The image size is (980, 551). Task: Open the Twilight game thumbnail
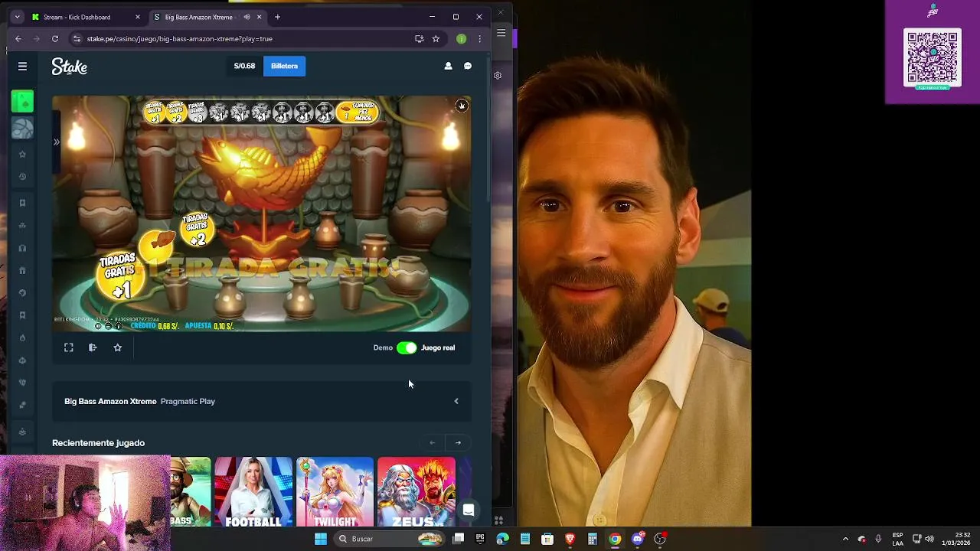(x=335, y=492)
